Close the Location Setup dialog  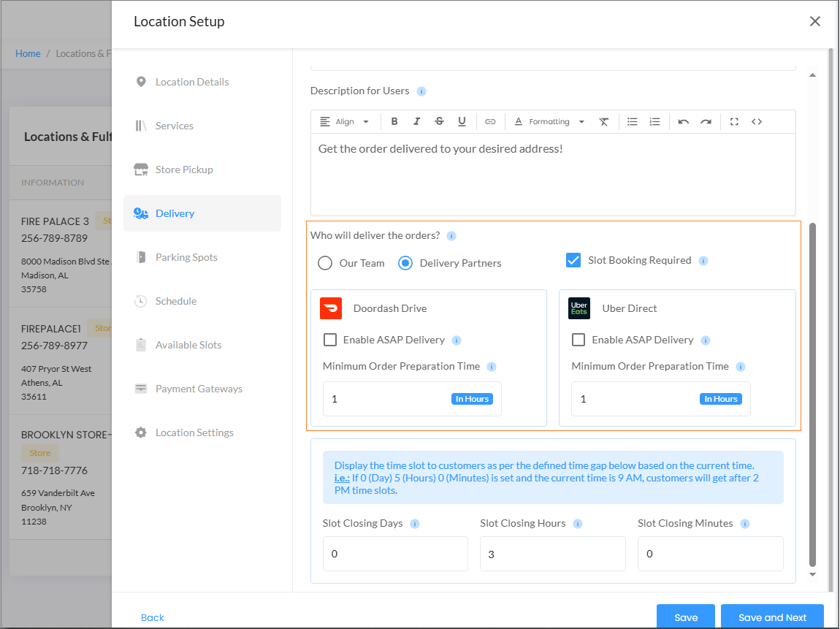tap(815, 21)
